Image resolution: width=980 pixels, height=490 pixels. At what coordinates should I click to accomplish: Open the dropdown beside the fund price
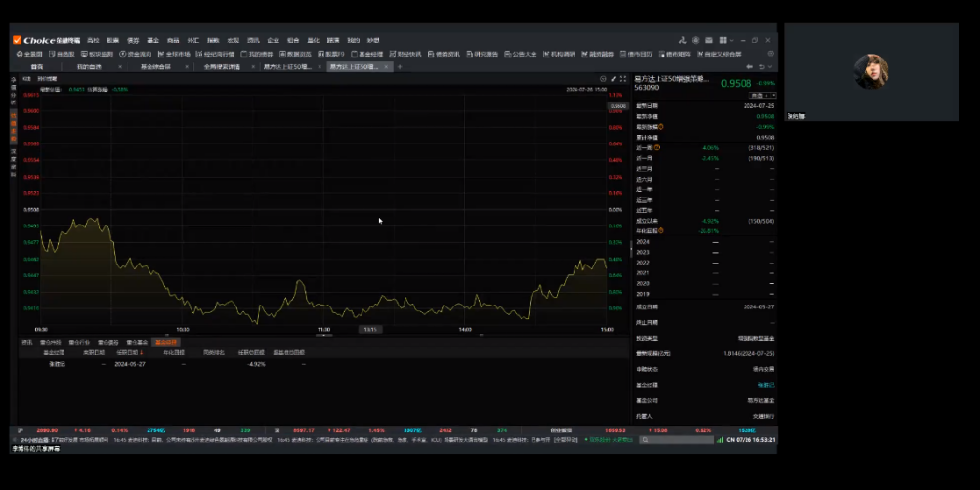pyautogui.click(x=756, y=95)
